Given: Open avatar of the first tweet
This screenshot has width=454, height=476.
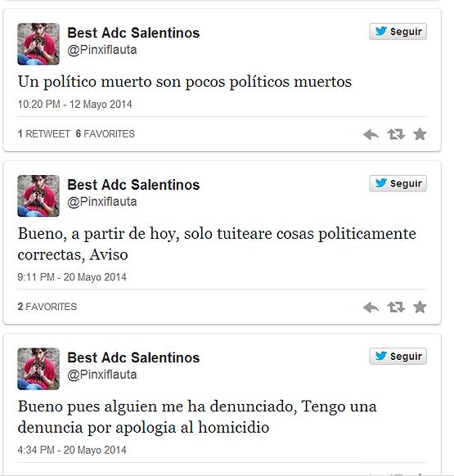Looking at the screenshot, I should click(38, 44).
